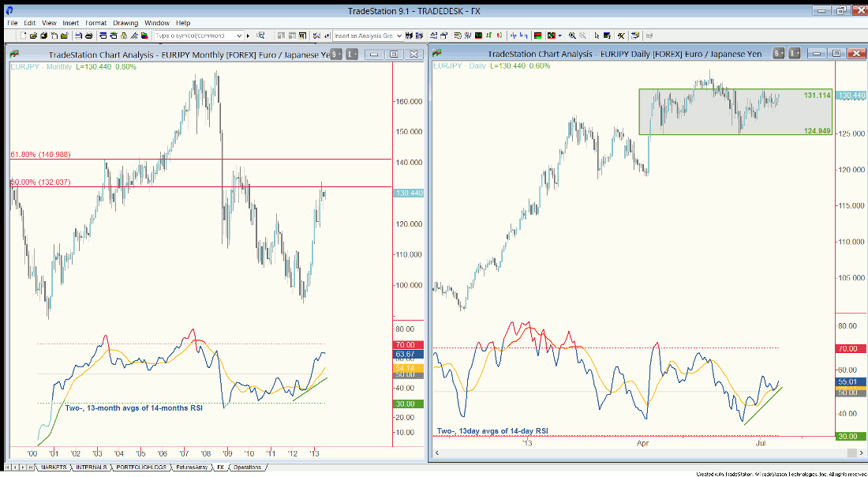The width and height of the screenshot is (868, 477).
Task: Open the Drawing menu
Action: [x=125, y=23]
